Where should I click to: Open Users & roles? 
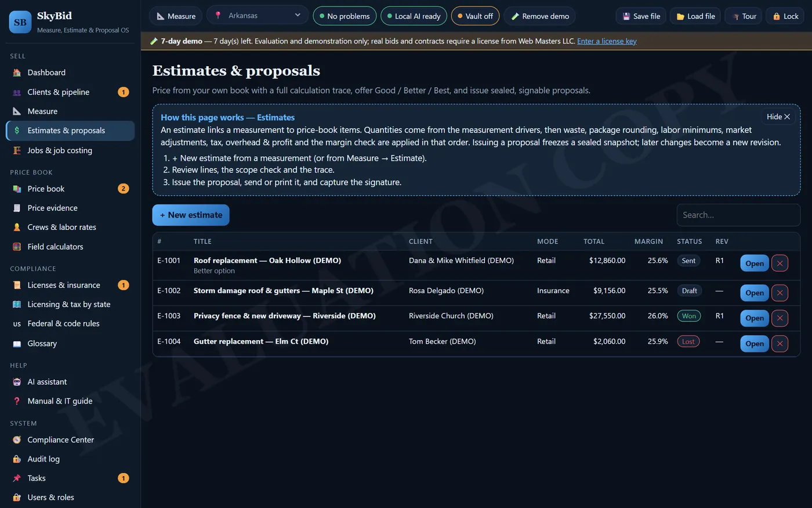tap(70, 497)
